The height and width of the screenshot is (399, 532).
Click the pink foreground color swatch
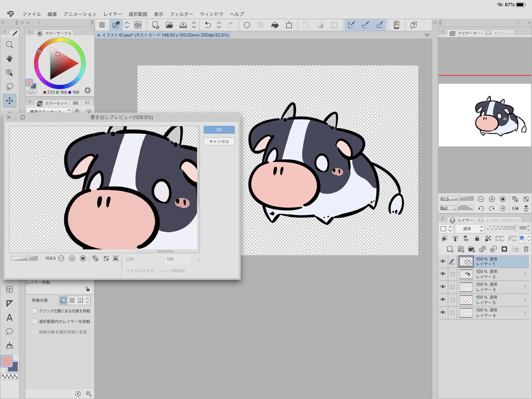[7, 361]
